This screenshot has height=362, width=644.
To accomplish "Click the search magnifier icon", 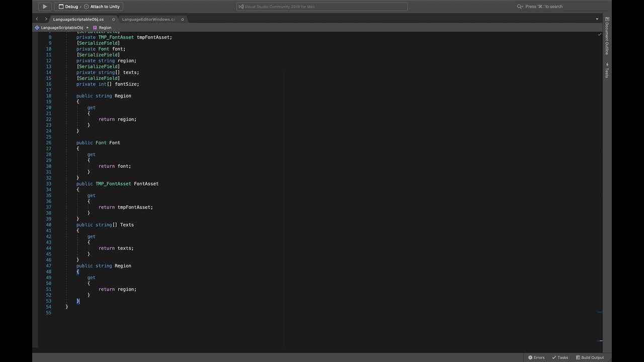I will tap(520, 7).
